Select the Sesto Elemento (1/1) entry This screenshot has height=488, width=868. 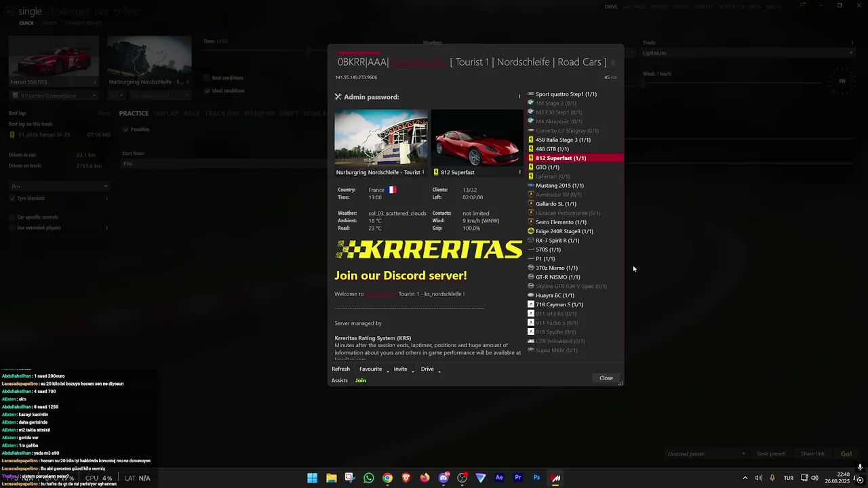575,222
